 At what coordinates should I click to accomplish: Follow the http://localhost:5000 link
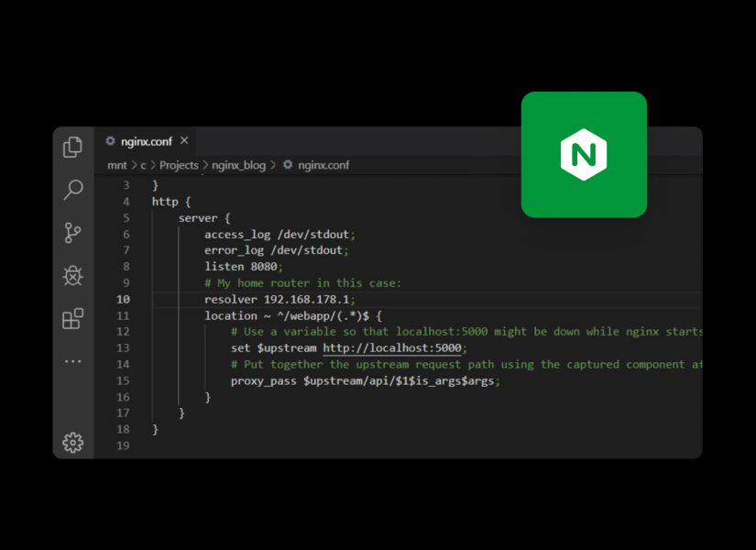pos(394,348)
